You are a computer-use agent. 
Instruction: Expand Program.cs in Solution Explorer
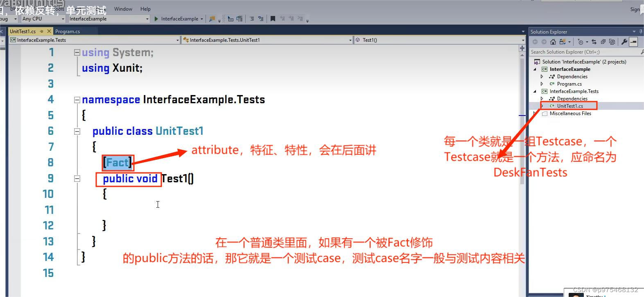[x=542, y=84]
